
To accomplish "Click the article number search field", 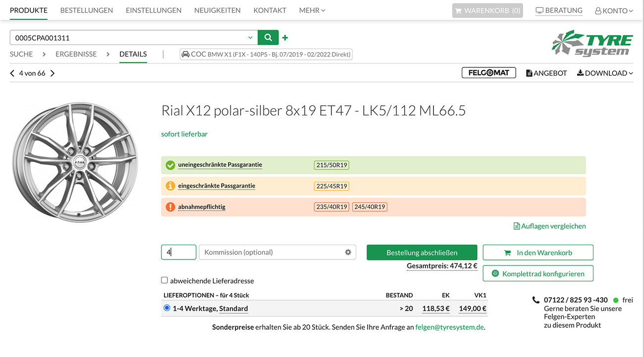I will coord(134,38).
